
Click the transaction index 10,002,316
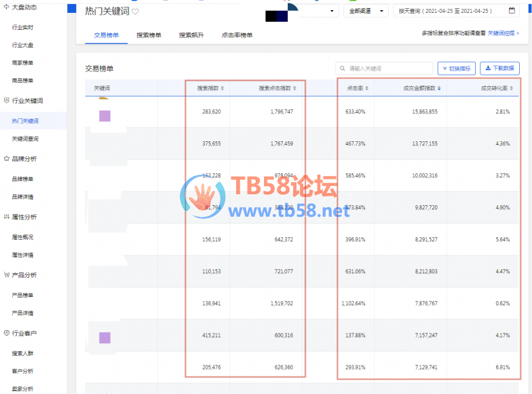(425, 175)
